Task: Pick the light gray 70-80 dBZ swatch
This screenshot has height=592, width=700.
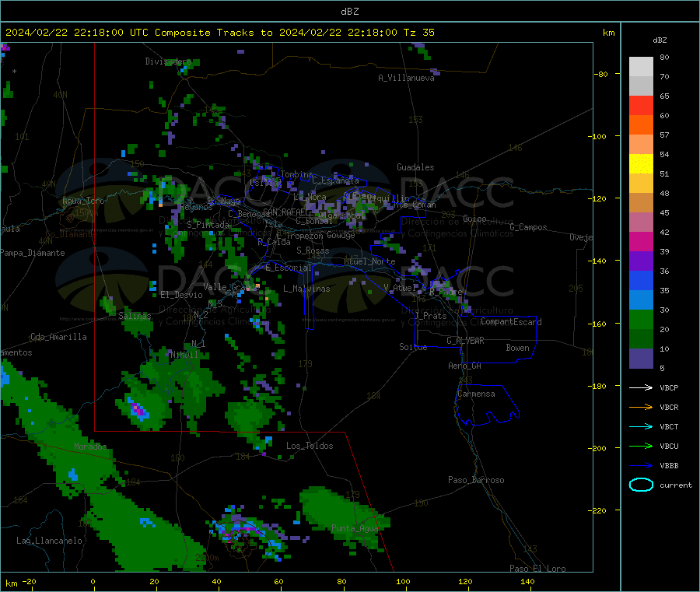Action: point(641,67)
